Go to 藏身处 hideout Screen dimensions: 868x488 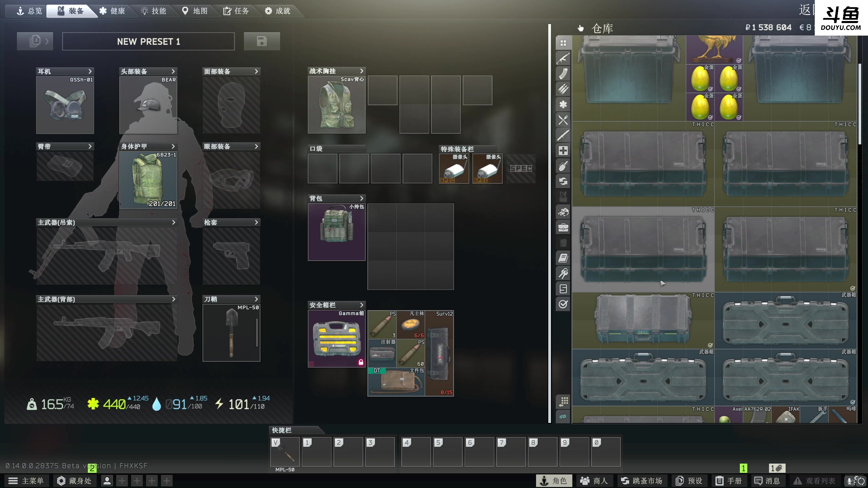(75, 481)
